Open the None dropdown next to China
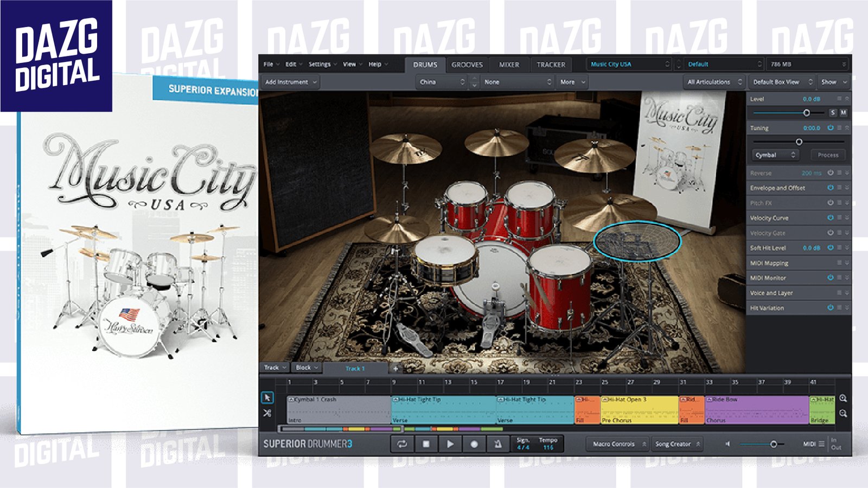The width and height of the screenshot is (868, 488). coord(518,82)
